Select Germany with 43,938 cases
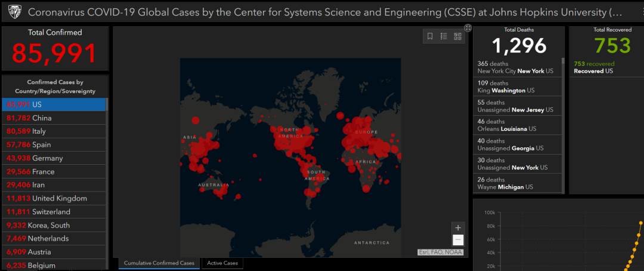Image resolution: width=644 pixels, height=271 pixels. pyautogui.click(x=54, y=158)
